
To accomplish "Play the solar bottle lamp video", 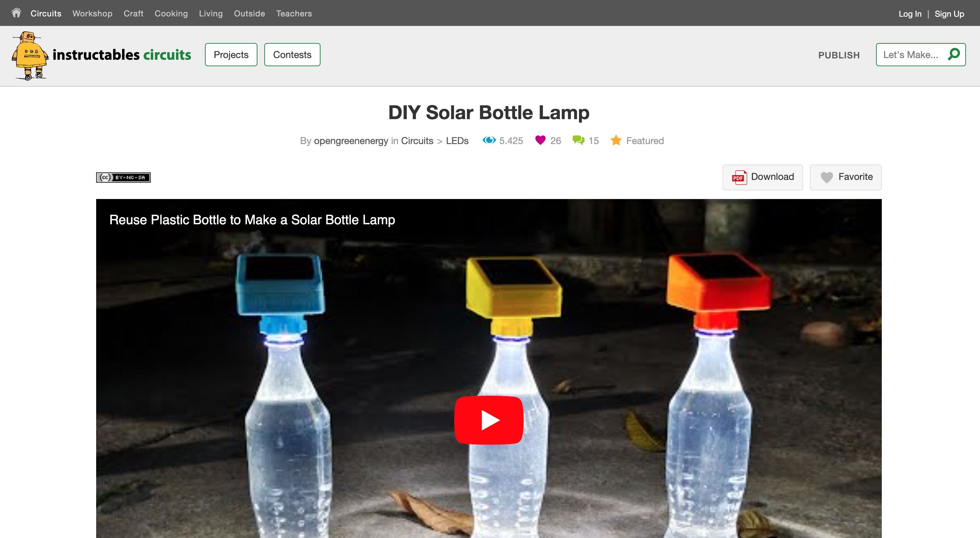I will pyautogui.click(x=489, y=420).
